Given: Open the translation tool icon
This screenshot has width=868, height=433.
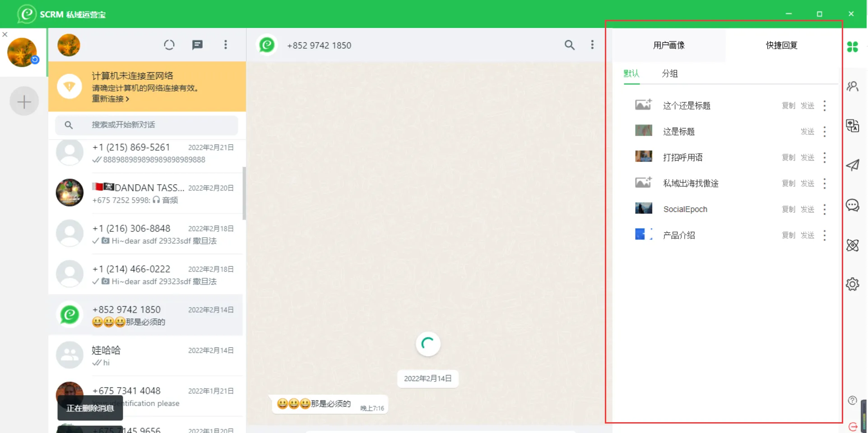Looking at the screenshot, I should point(852,126).
